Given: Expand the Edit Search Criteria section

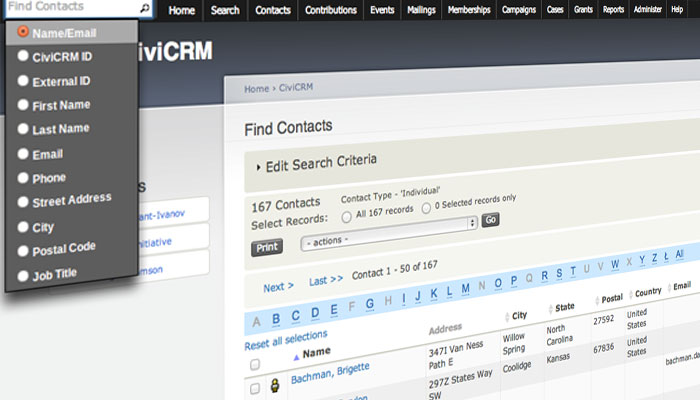Looking at the screenshot, I should pos(317,163).
